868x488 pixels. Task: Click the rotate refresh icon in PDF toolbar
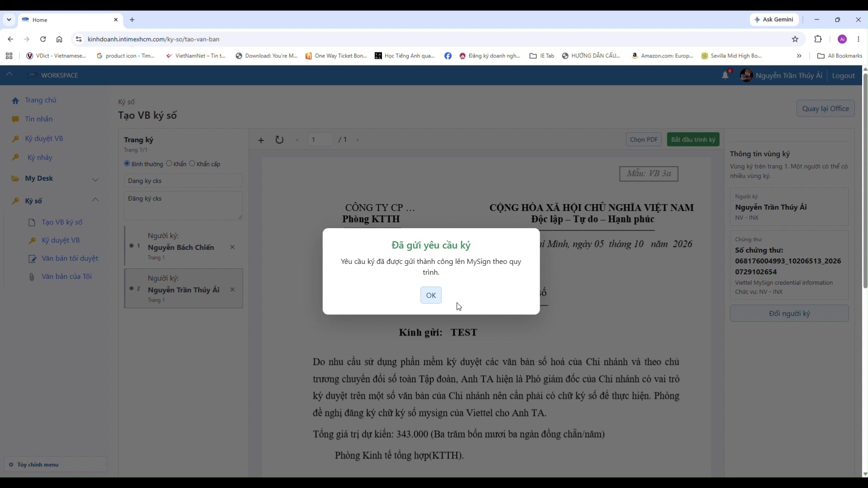point(279,140)
